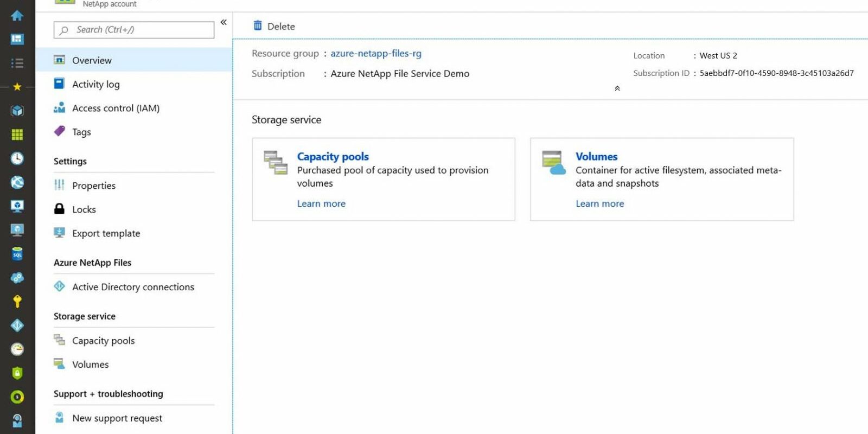Viewport: 868px width, 434px height.
Task: Open the Security Center shield icon
Action: click(x=17, y=373)
